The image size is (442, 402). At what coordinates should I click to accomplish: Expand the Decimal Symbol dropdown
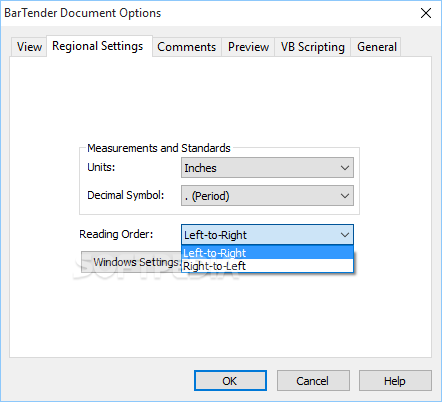[x=267, y=196]
